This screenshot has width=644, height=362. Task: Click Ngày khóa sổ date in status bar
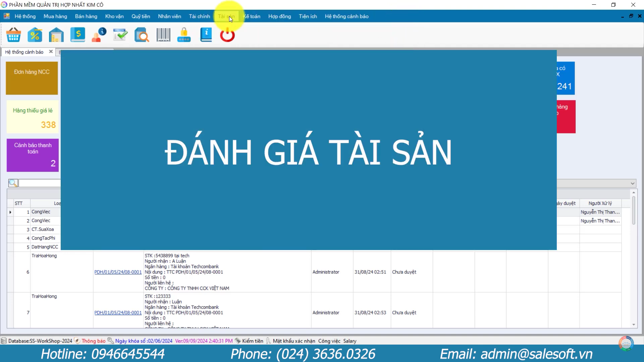144,341
